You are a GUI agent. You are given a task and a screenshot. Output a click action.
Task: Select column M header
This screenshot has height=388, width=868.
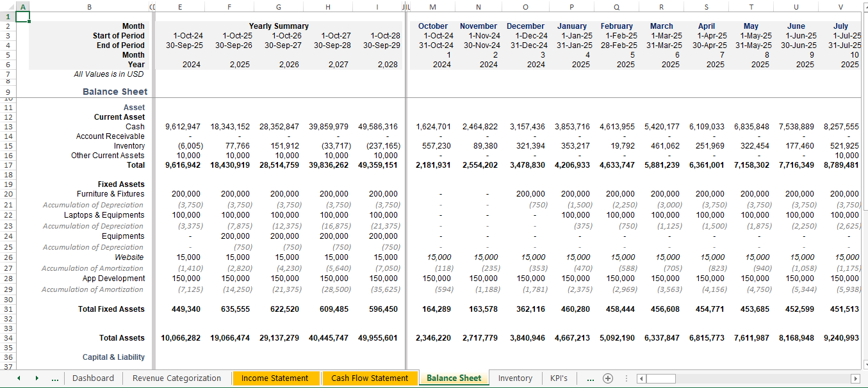pyautogui.click(x=432, y=6)
